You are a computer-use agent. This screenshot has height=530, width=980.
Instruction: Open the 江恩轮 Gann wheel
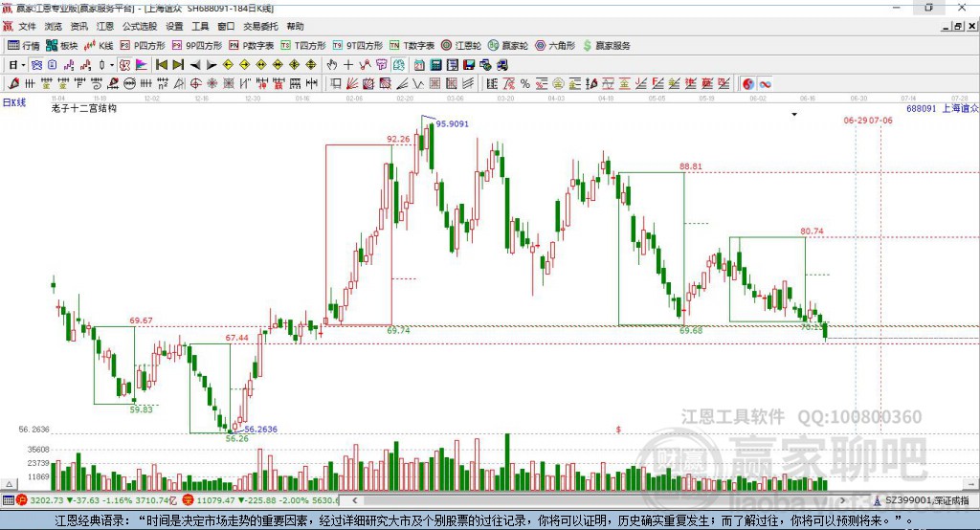pyautogui.click(x=461, y=46)
